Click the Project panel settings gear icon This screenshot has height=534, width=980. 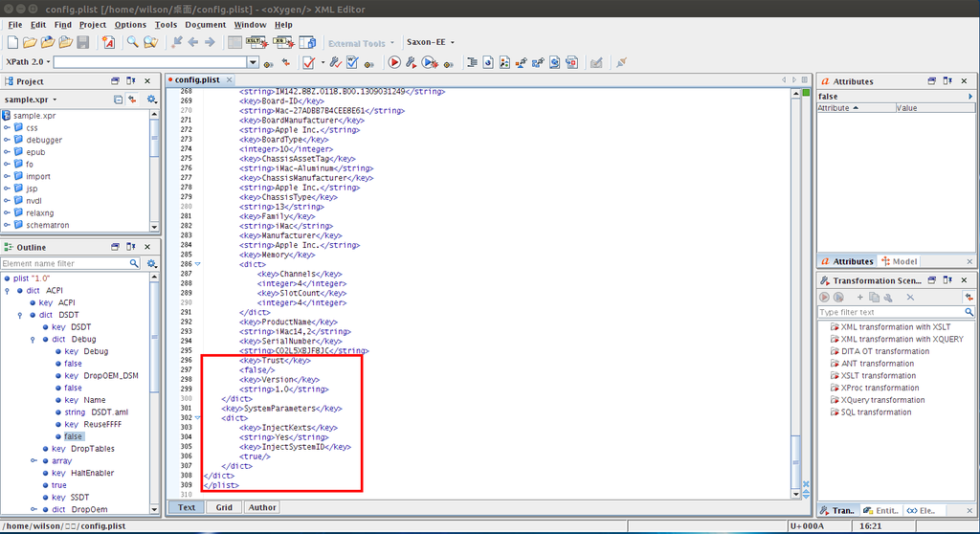pyautogui.click(x=151, y=100)
